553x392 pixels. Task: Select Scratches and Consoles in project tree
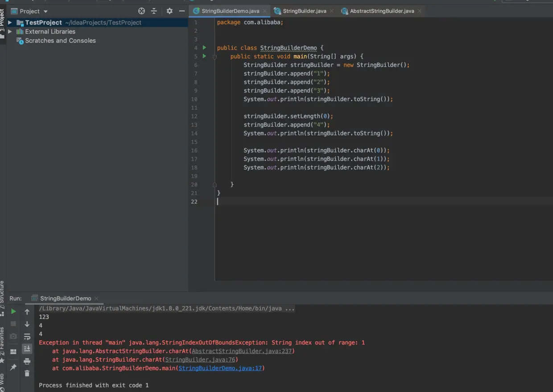tap(60, 41)
